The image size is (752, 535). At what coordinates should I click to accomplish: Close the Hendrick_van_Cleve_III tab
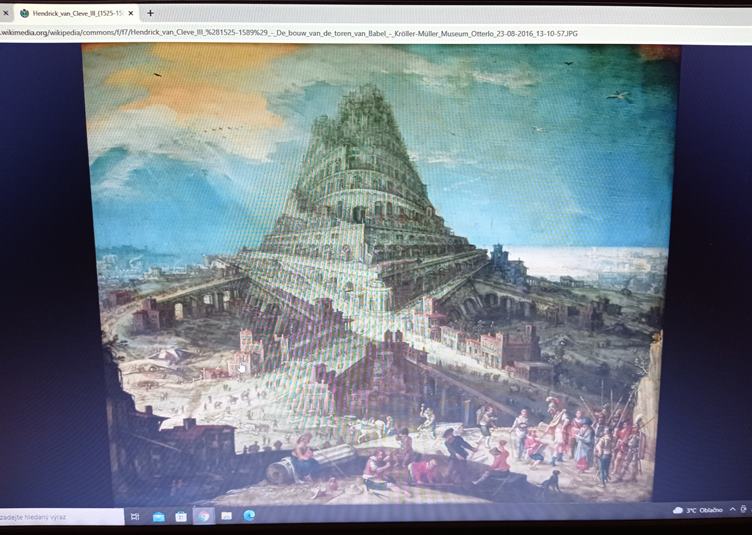click(x=130, y=13)
